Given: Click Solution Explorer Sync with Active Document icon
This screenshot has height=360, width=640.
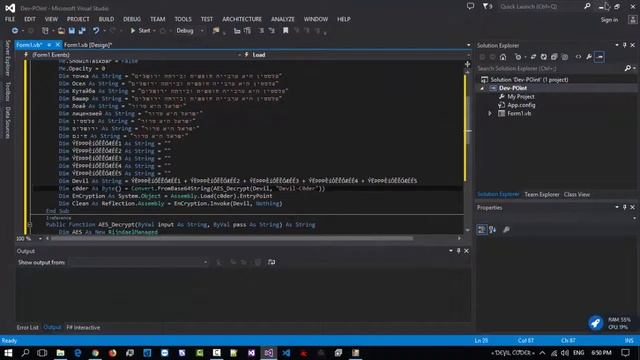Looking at the screenshot, I should pyautogui.click(x=533, y=57).
